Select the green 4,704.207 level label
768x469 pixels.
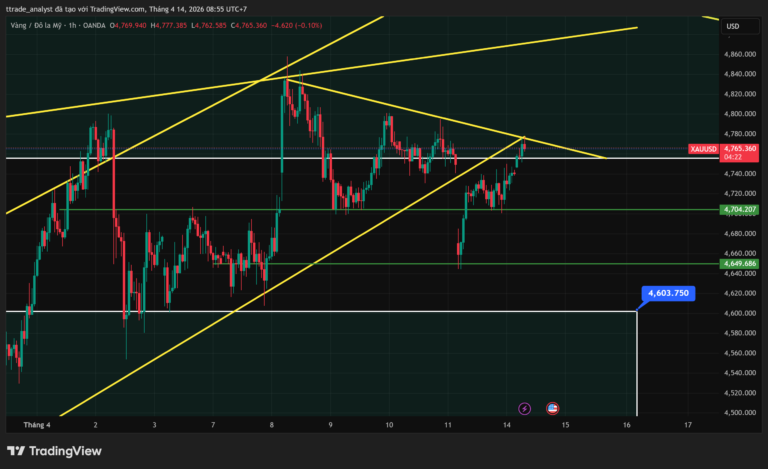(x=740, y=210)
